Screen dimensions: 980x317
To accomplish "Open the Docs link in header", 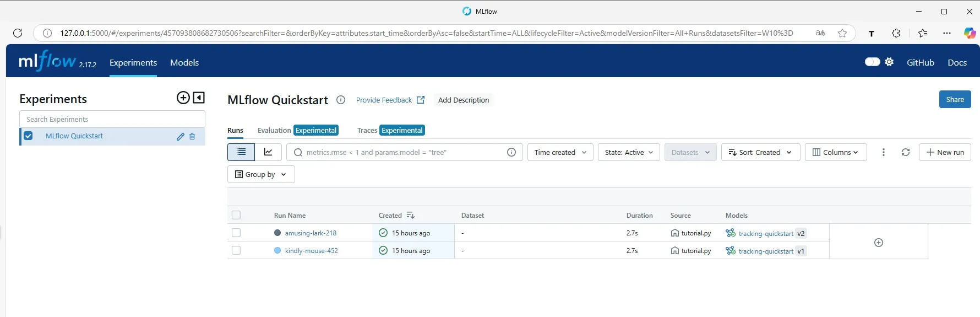I will [957, 62].
